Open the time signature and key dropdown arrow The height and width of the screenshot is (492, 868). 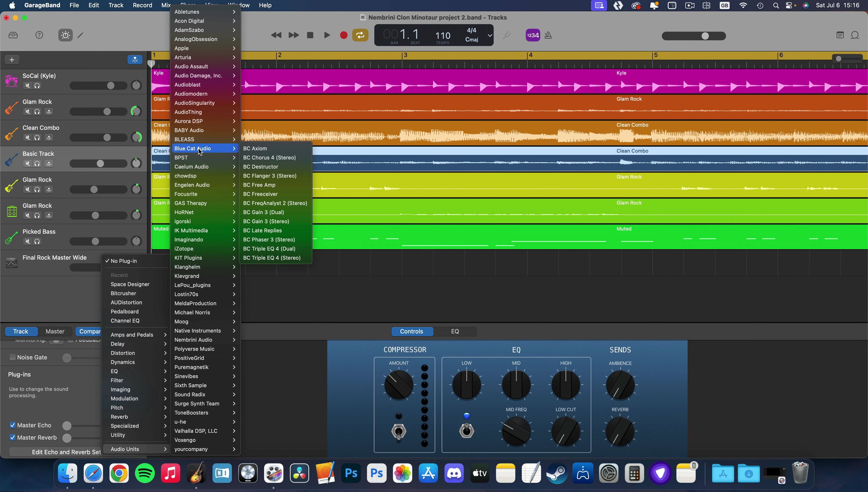(490, 35)
